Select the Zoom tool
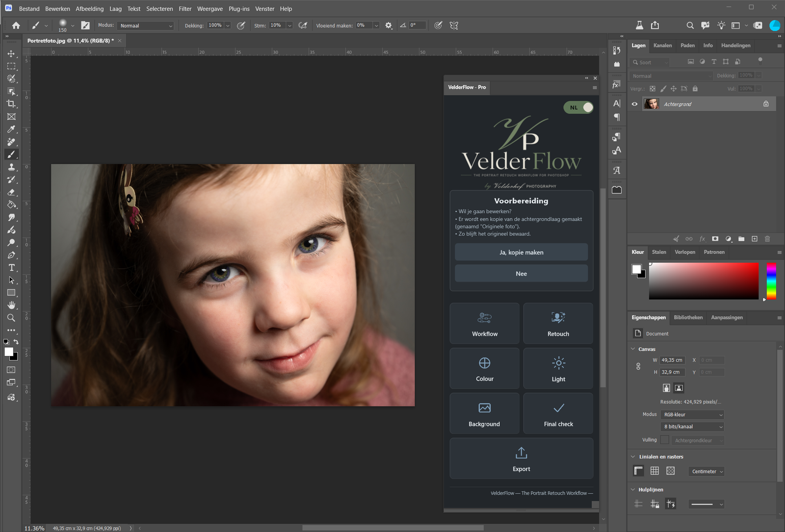The width and height of the screenshot is (785, 532). pos(11,318)
